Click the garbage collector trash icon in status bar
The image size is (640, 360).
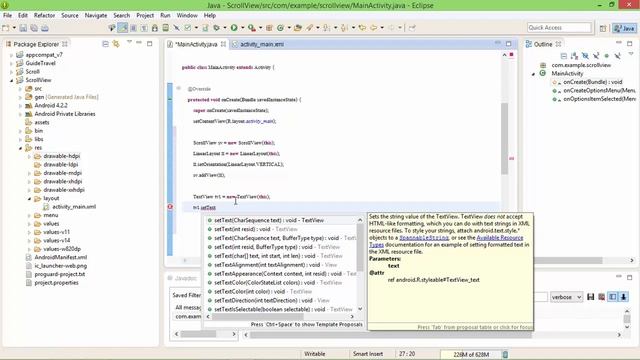pos(505,354)
